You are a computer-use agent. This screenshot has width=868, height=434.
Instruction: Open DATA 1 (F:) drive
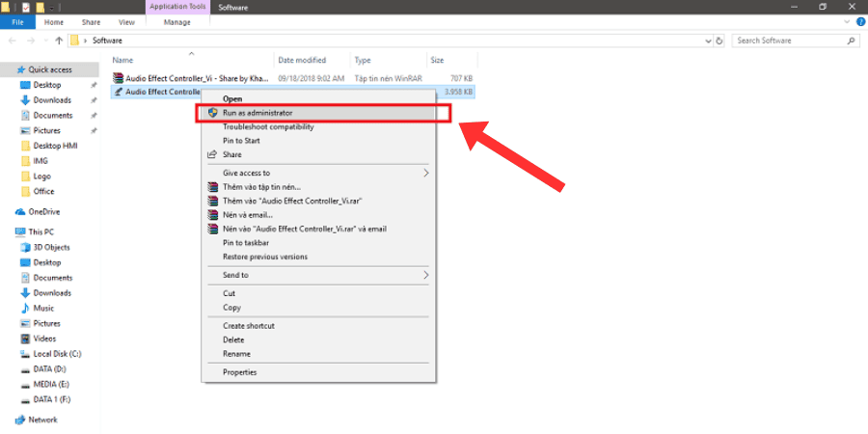pyautogui.click(x=51, y=399)
